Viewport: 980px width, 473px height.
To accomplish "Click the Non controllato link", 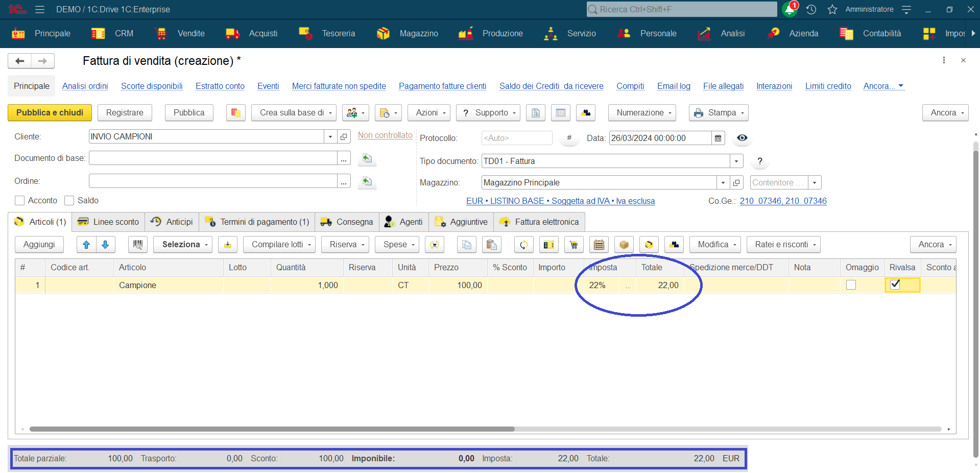I will click(385, 135).
